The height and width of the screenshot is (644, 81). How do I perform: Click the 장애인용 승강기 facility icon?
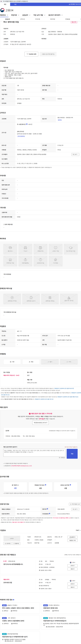31,299
